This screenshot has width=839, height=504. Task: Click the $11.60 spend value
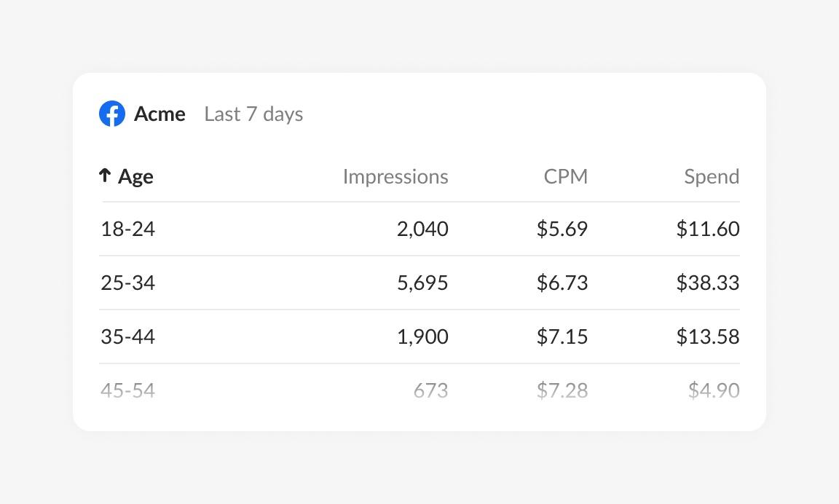tap(708, 229)
